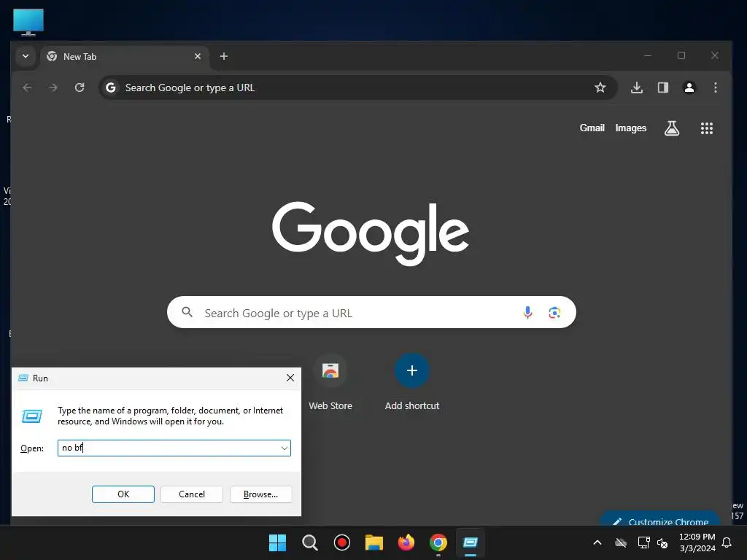
Task: Open File Explorer from the taskbar
Action: [374, 542]
